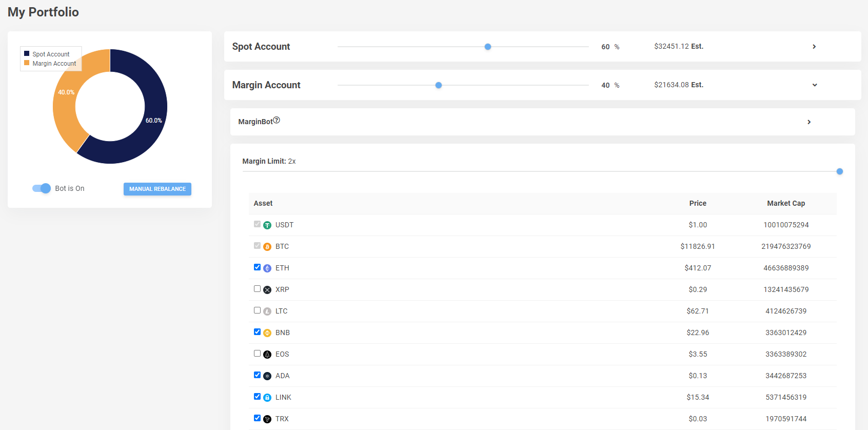The width and height of the screenshot is (868, 430).
Task: Turn off the Bot is On switch
Action: pyautogui.click(x=42, y=188)
